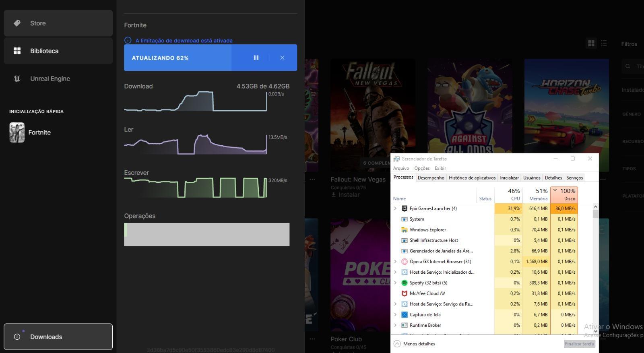Click the Operações progress bar
Image resolution: width=644 pixels, height=353 pixels.
(x=207, y=234)
